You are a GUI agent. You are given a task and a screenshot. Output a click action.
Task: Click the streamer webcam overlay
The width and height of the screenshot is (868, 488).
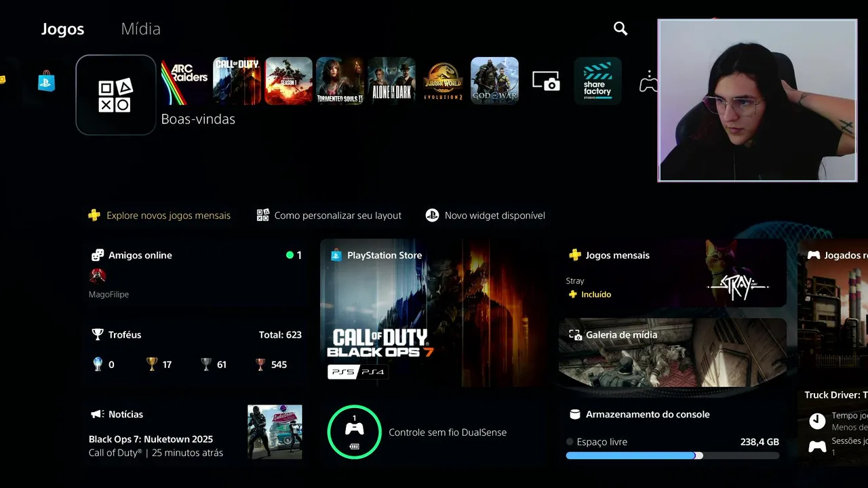[757, 100]
